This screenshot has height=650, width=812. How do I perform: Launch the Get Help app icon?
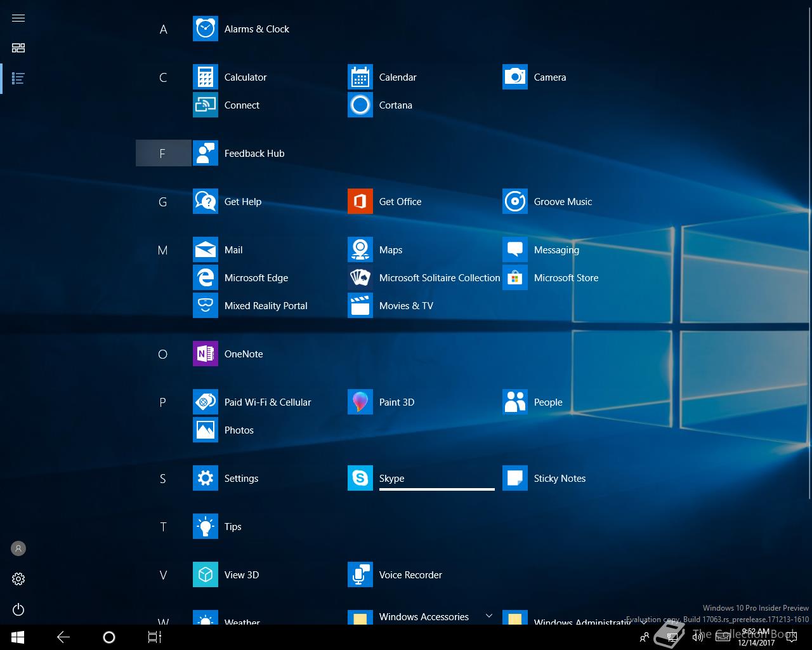coord(206,202)
